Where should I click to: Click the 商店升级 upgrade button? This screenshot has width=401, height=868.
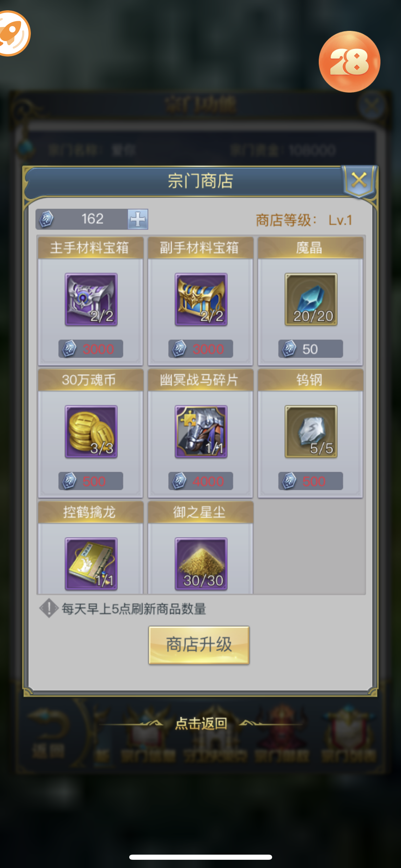(x=199, y=645)
